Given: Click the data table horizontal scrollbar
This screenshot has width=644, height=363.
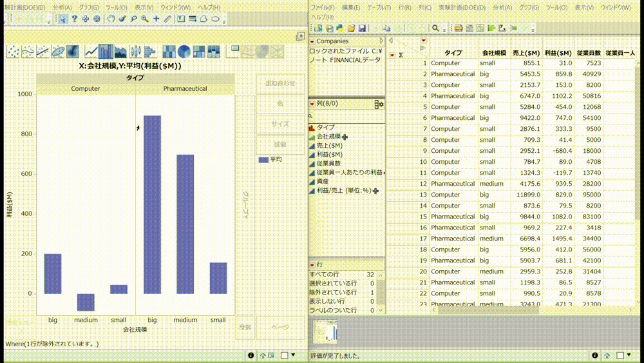Looking at the screenshot, I should pyautogui.click(x=489, y=309).
